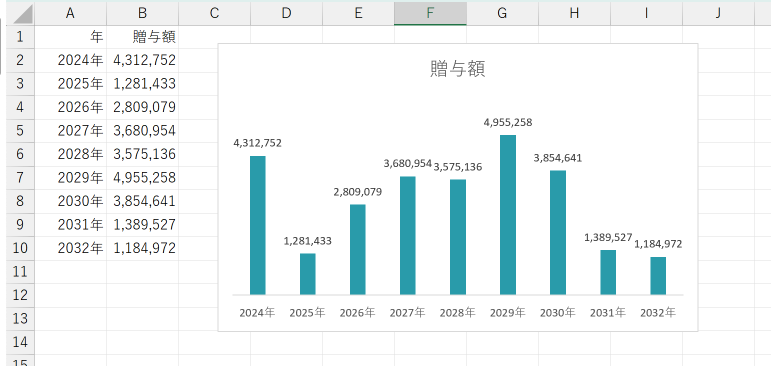Screen dimensions: 771x366
Task: Select row 3 header
Action: pos(21,84)
